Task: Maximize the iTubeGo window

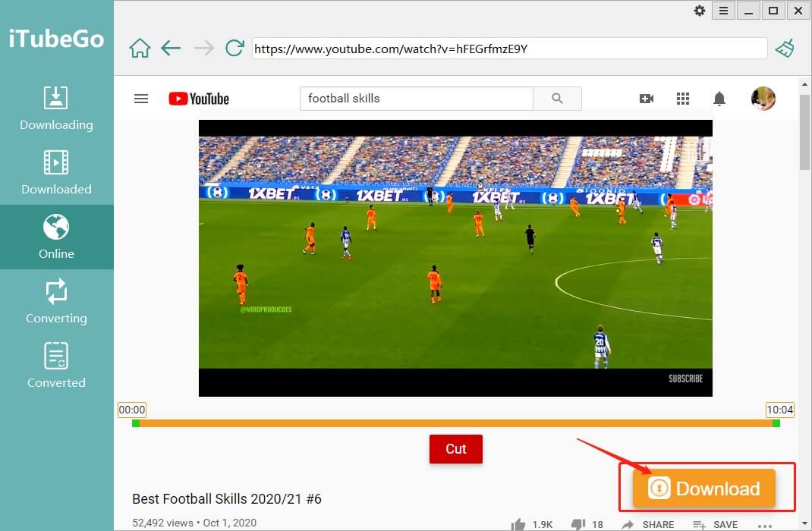Action: click(773, 11)
